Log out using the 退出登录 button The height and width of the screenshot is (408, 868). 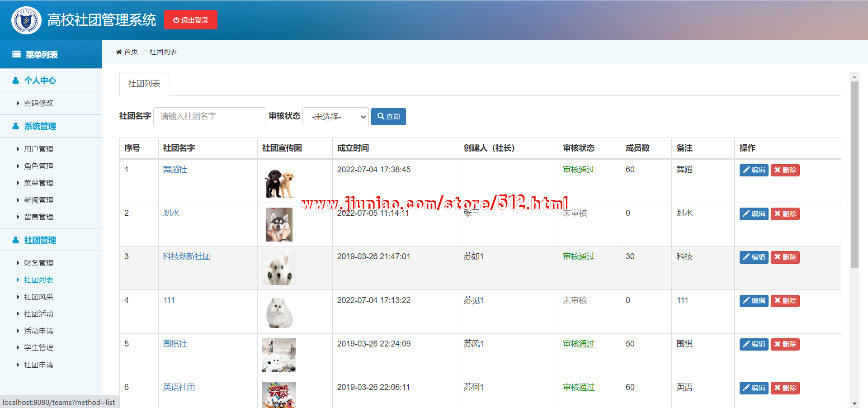(191, 20)
